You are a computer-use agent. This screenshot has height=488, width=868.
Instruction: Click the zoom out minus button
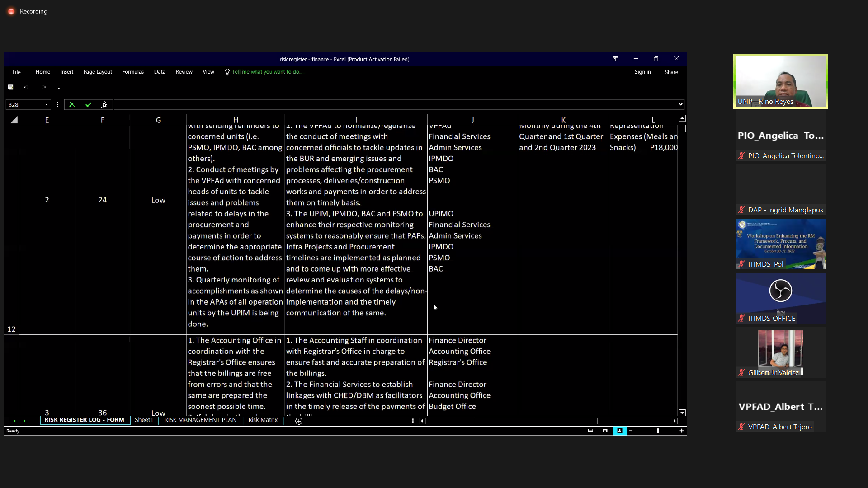631,431
